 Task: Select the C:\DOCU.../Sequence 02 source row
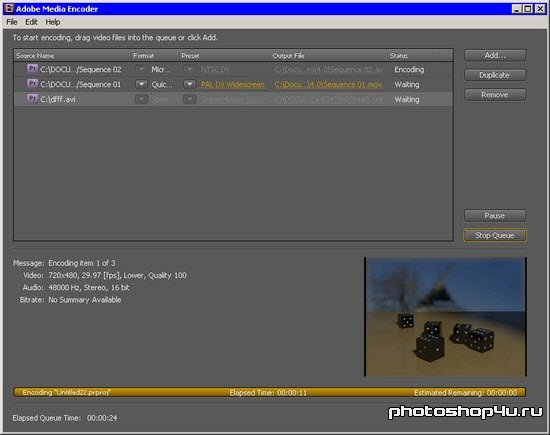click(x=234, y=69)
